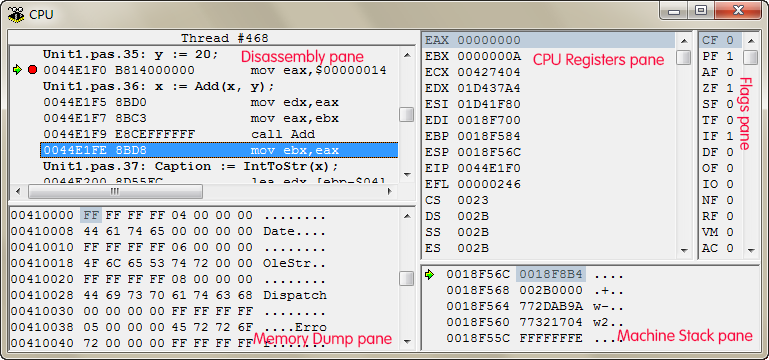The image size is (769, 360).
Task: Select the IF flag
Action: 718,136
